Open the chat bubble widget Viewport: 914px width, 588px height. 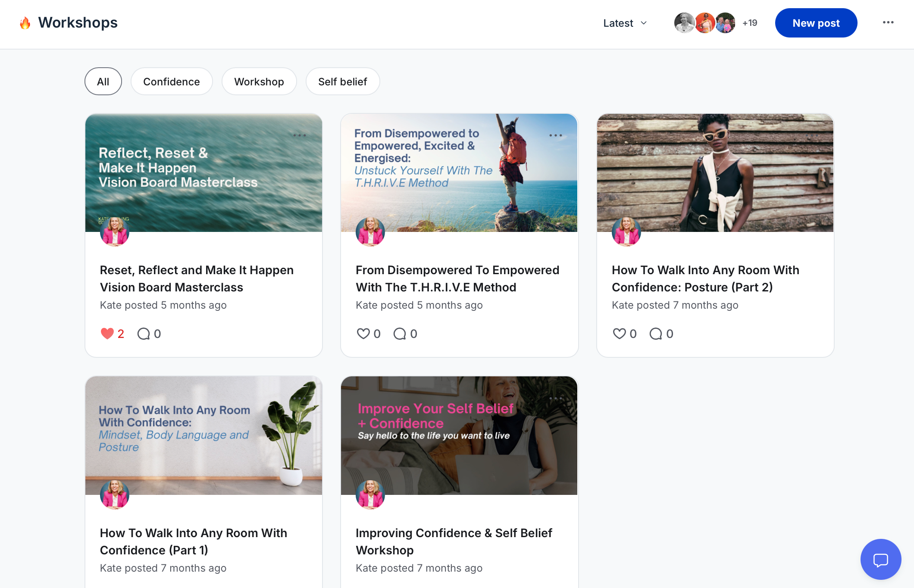(x=880, y=560)
